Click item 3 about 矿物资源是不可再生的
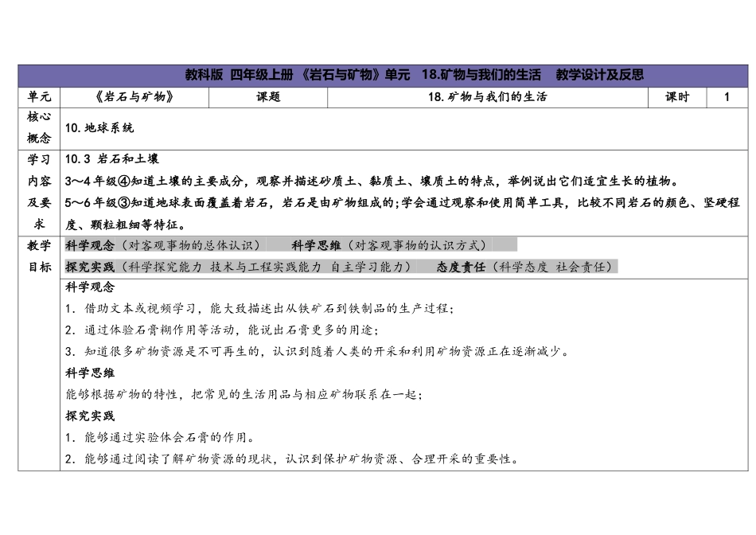Screen dimensions: 756x535 tap(318, 352)
